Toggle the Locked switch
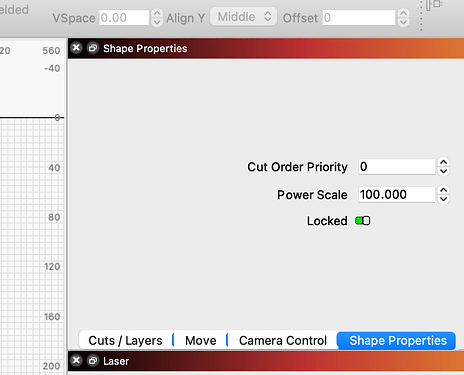 click(x=363, y=221)
